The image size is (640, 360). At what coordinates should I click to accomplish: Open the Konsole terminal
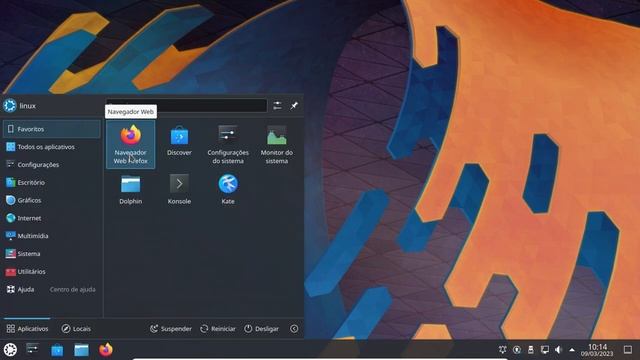(x=179, y=189)
